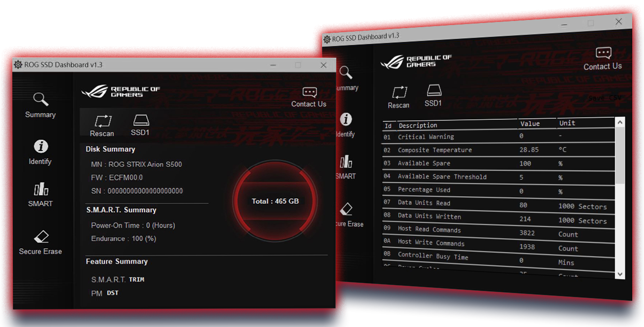Close the front ROG SSD Dashboard window

click(324, 65)
